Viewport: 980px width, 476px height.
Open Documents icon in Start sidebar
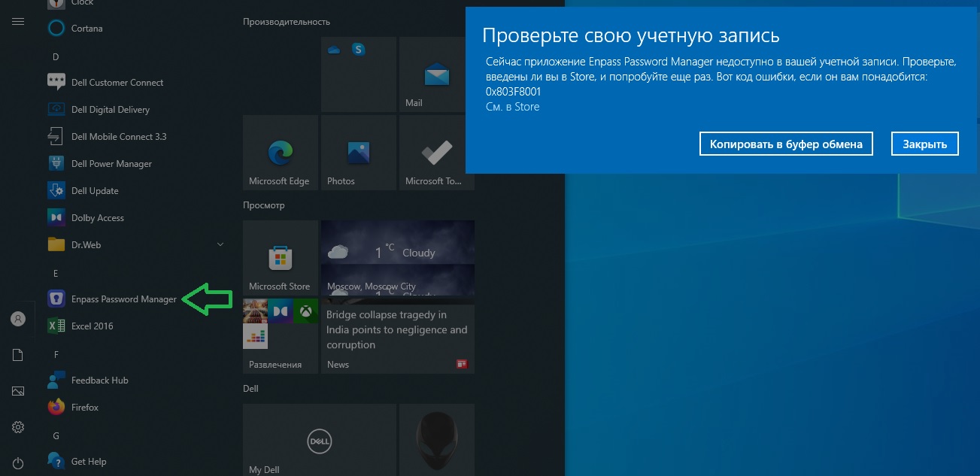[18, 355]
